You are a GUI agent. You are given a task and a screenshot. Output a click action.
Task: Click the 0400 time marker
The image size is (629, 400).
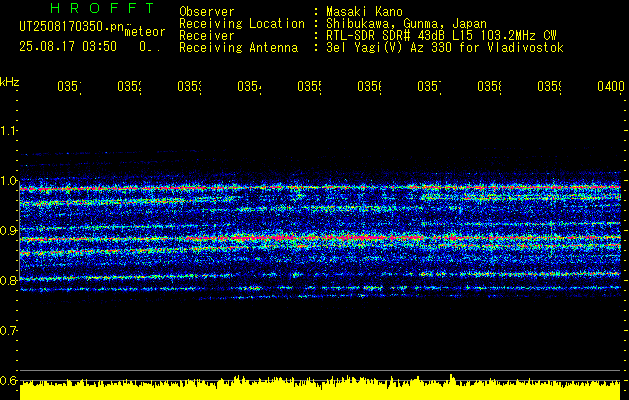pyautogui.click(x=611, y=86)
